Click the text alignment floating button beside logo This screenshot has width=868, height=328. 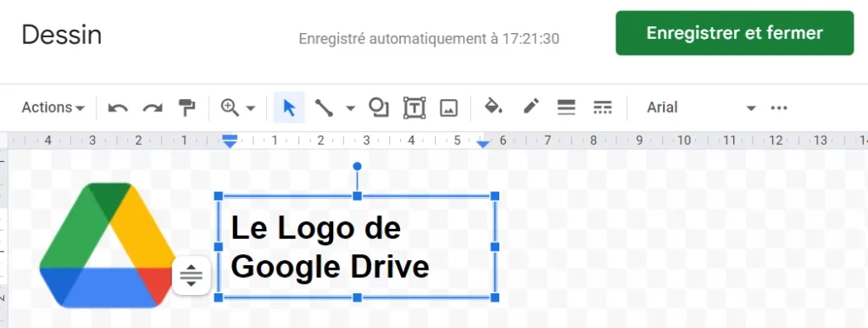click(192, 275)
